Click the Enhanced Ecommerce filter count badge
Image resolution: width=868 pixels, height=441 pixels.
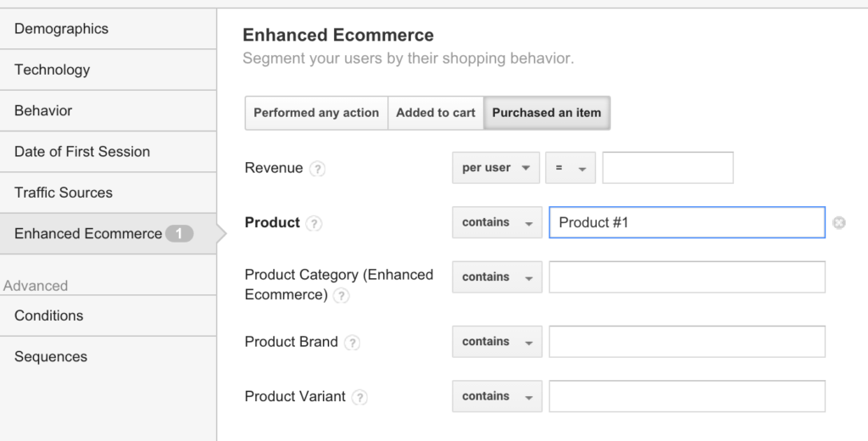tap(180, 234)
